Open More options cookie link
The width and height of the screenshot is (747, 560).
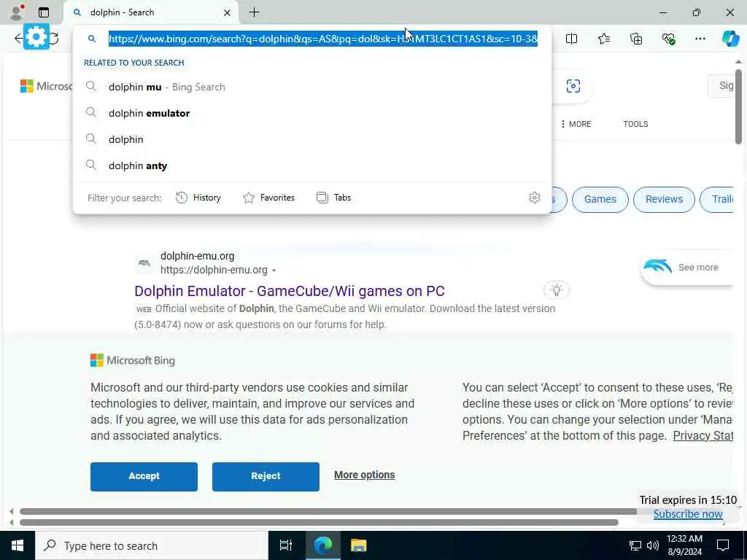(365, 475)
